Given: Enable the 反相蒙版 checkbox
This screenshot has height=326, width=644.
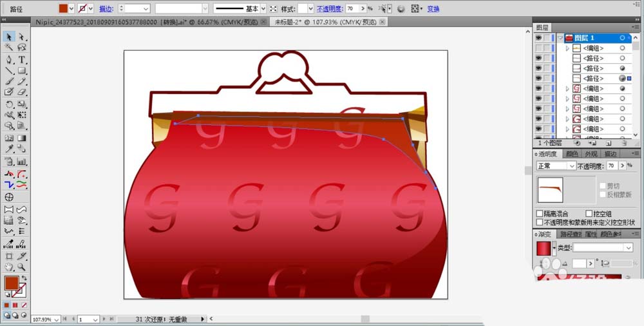Looking at the screenshot, I should click(x=603, y=195).
